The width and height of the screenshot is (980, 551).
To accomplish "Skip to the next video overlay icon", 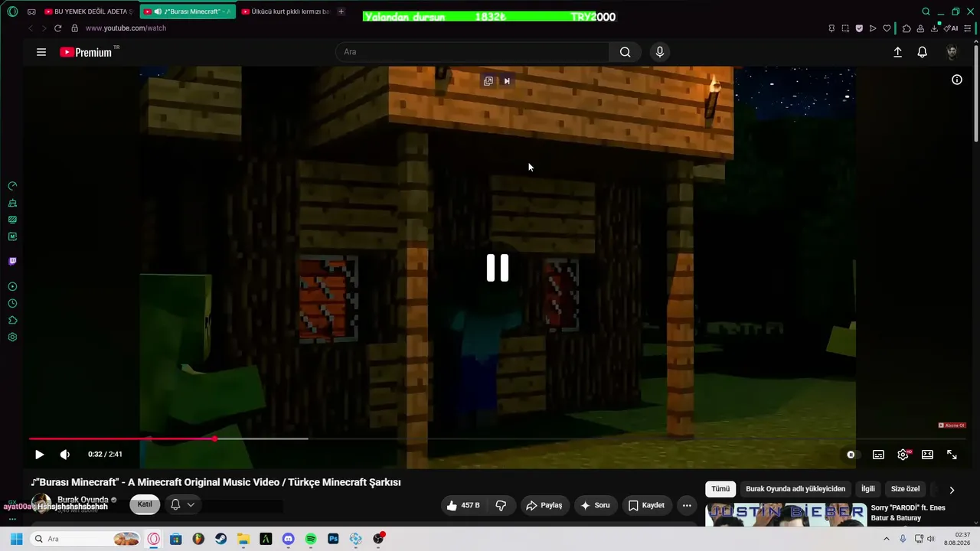I will pos(507,81).
